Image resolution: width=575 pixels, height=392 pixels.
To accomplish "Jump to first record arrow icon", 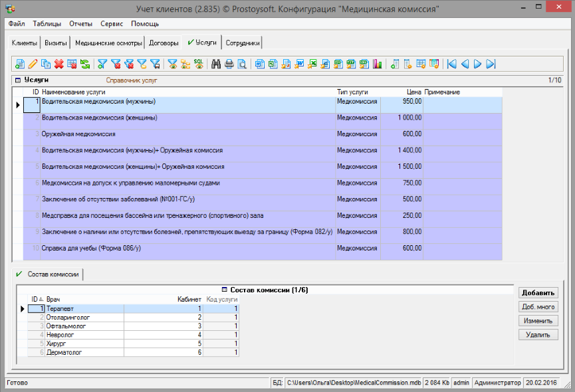I will tap(452, 64).
